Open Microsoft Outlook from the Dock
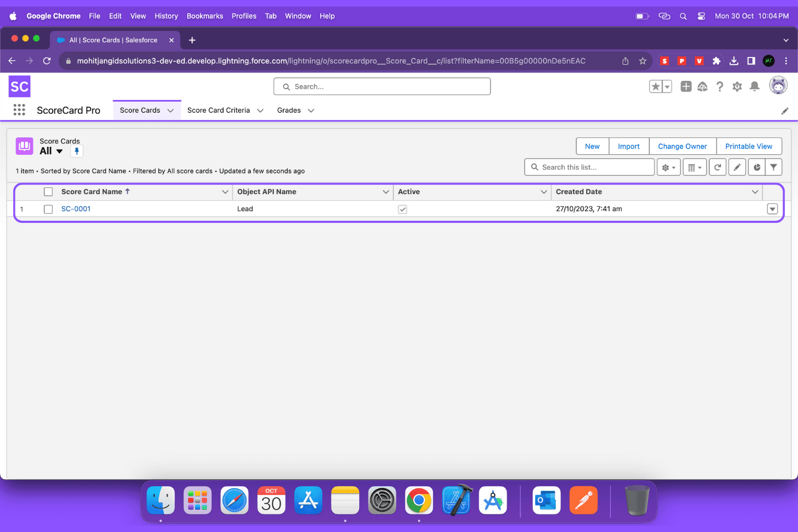 coord(546,501)
